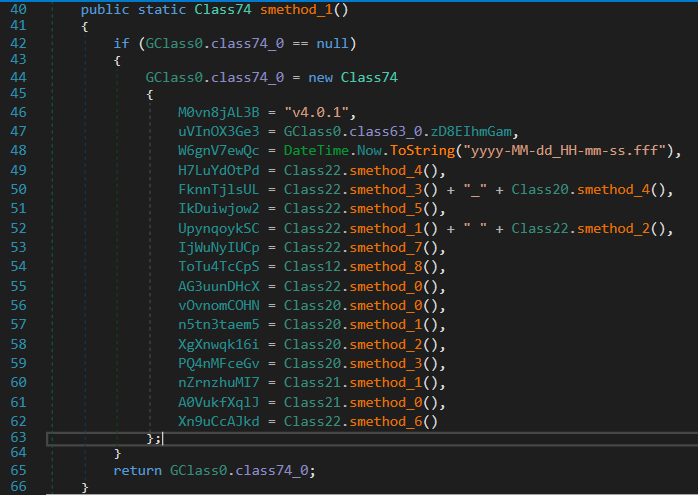Click the Xn9uCcAJkd property name
The image size is (698, 495).
pos(219,422)
